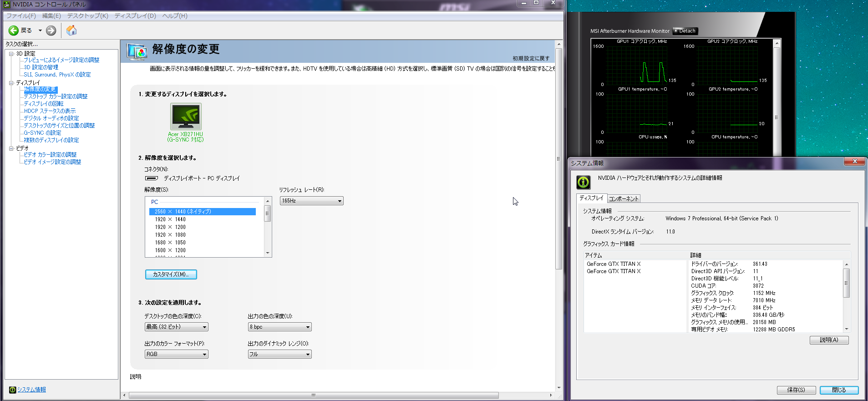Open the システム情報 link

31,390
